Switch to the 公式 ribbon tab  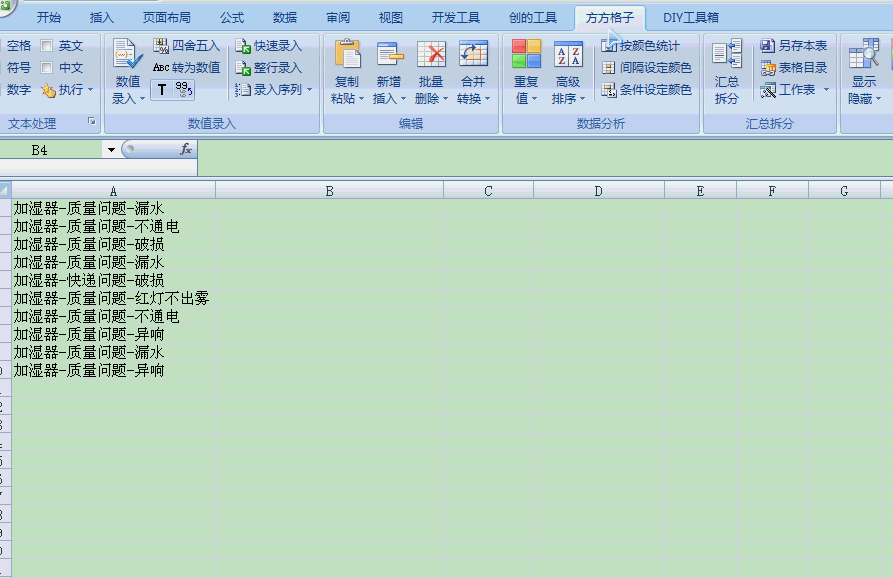(x=232, y=17)
